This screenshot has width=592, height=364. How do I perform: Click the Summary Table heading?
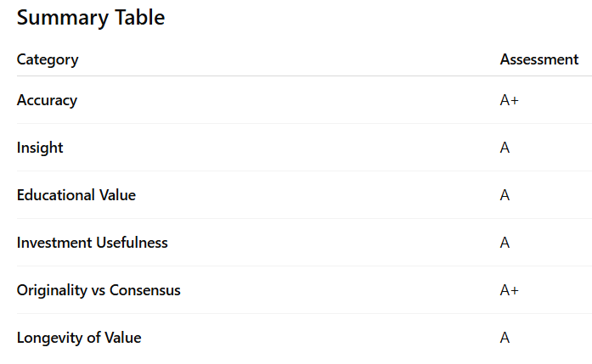coord(91,18)
